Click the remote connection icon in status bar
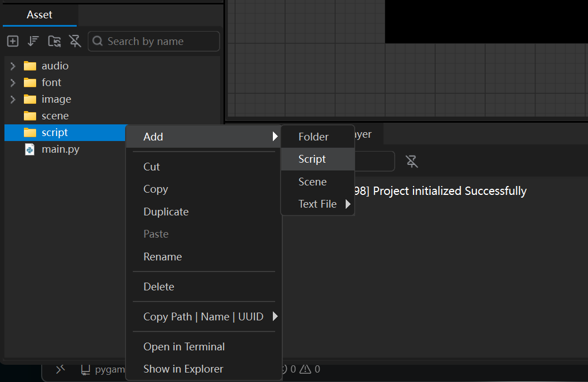This screenshot has height=382, width=588. tap(61, 369)
